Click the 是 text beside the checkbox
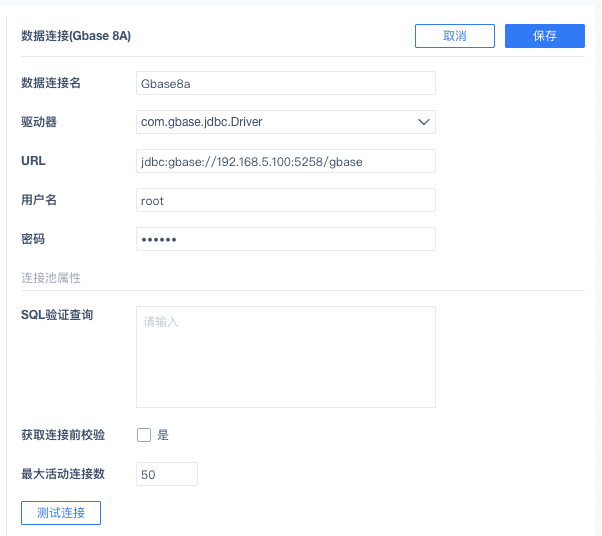This screenshot has width=602, height=536. pyautogui.click(x=163, y=435)
